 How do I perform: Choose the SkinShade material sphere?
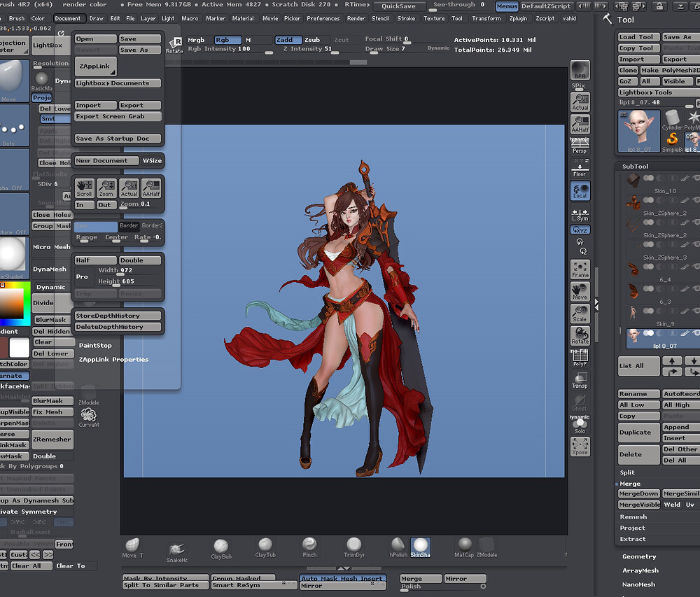(420, 548)
